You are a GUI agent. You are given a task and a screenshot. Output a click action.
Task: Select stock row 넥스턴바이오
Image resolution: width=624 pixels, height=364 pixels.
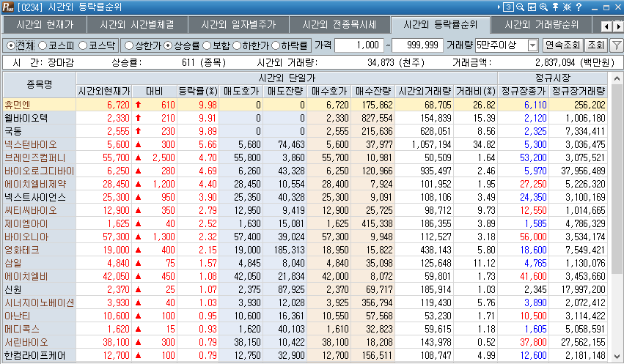(305, 144)
